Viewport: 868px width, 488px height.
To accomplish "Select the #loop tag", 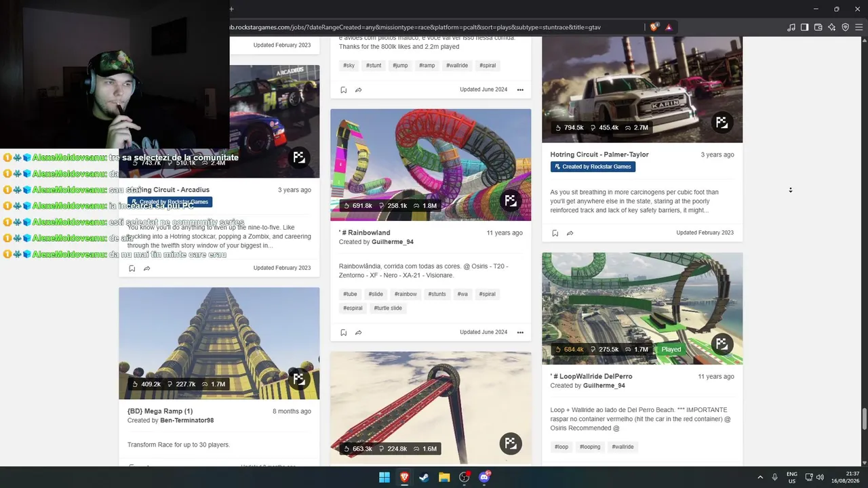I will [561, 447].
